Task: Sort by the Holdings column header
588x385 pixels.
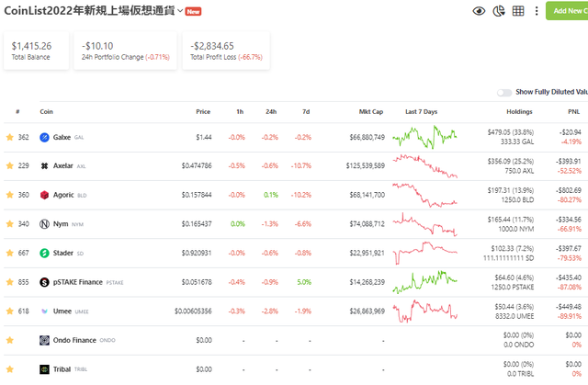Action: coord(519,112)
